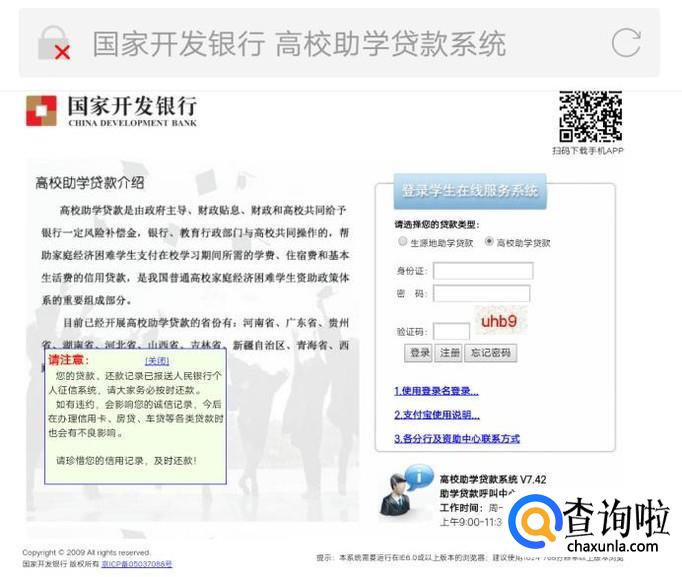Click the insecure padlock icon in address bar
Image resolution: width=682 pixels, height=577 pixels.
(x=54, y=43)
